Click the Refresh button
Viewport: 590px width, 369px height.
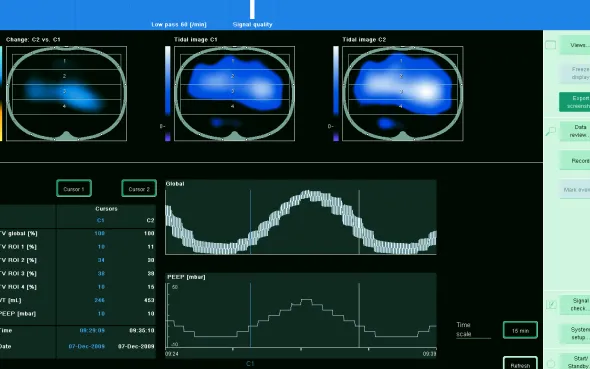(520, 363)
